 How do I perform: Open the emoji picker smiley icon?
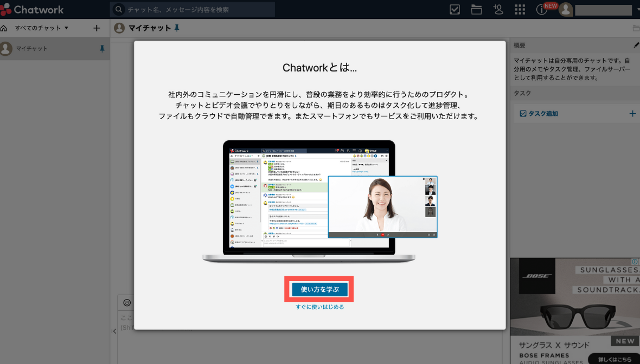(x=127, y=302)
